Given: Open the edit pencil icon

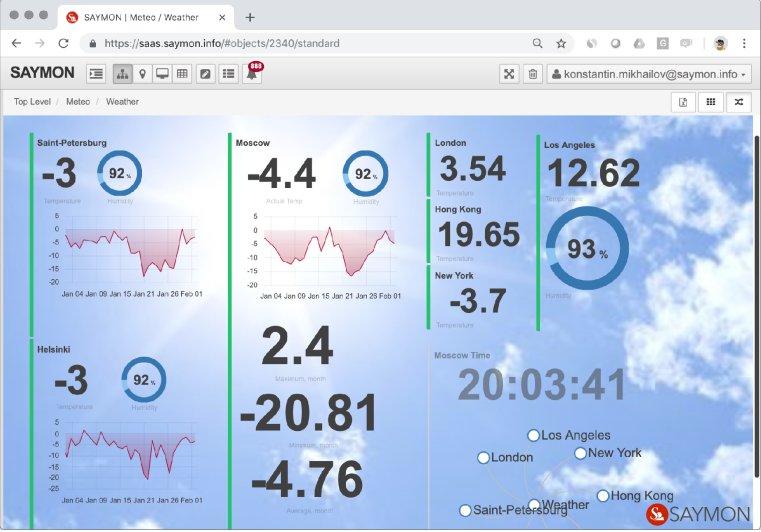Looking at the screenshot, I should [x=205, y=74].
